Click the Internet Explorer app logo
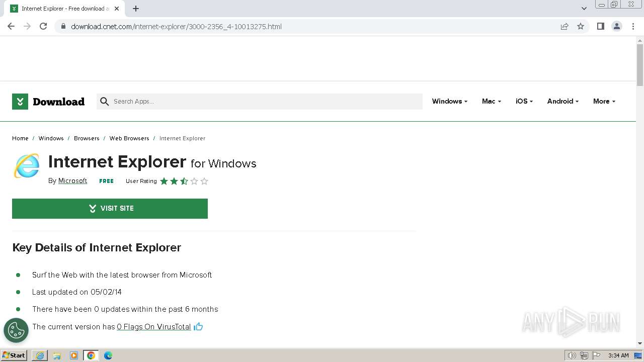The height and width of the screenshot is (362, 644). [27, 166]
